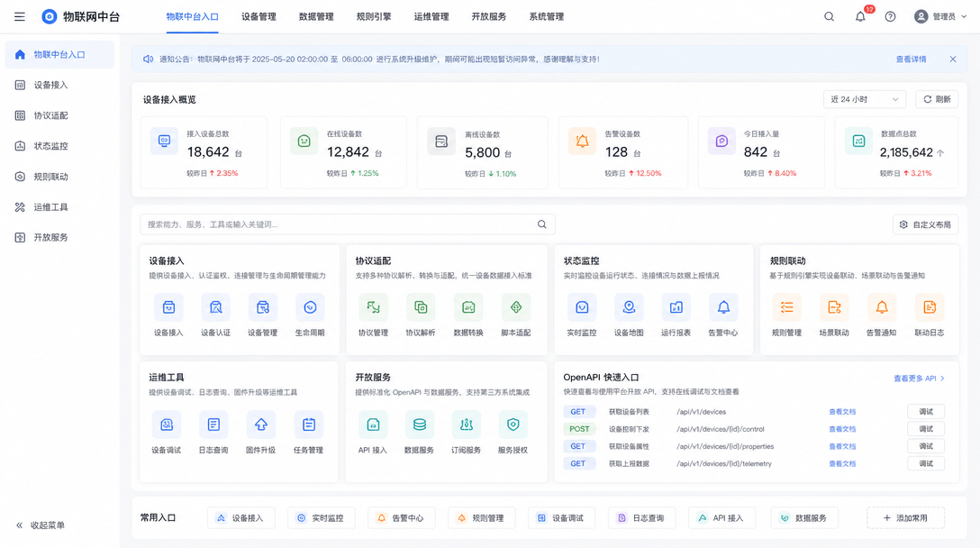Screen dimensions: 980x548
Task: Open the 固件升级 icon
Action: click(260, 425)
